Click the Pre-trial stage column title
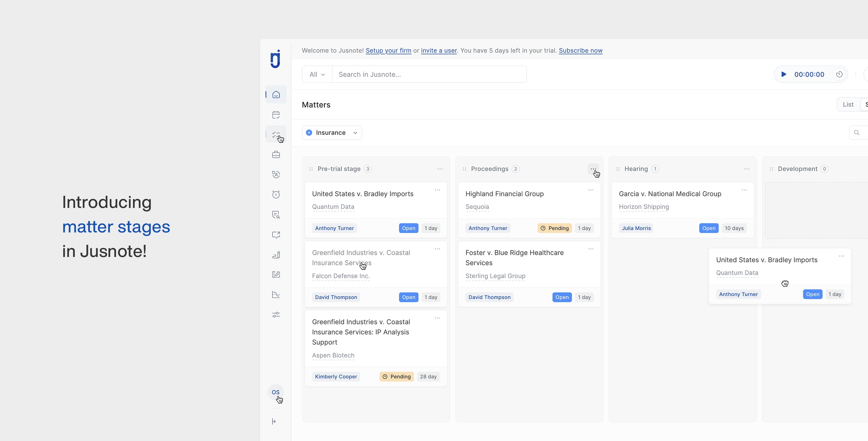The image size is (868, 441). 339,169
